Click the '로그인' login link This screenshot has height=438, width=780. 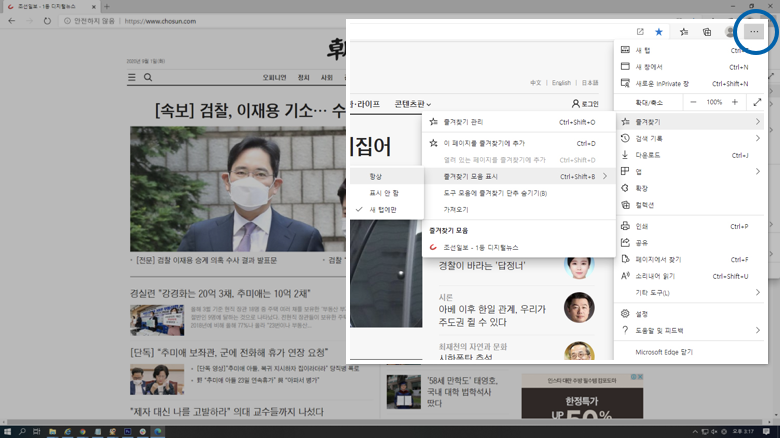(585, 104)
